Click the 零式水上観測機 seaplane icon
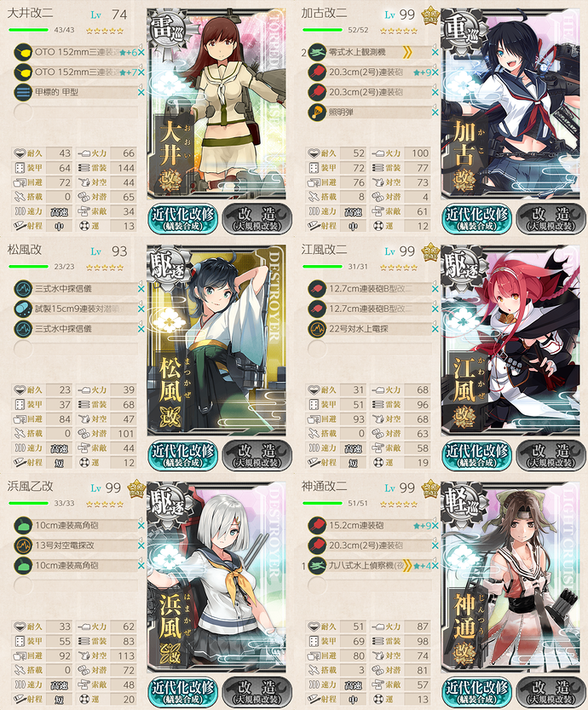The height and width of the screenshot is (710, 588). point(317,52)
